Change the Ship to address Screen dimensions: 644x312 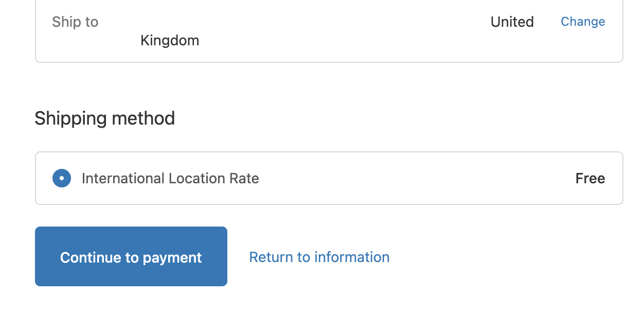(583, 22)
